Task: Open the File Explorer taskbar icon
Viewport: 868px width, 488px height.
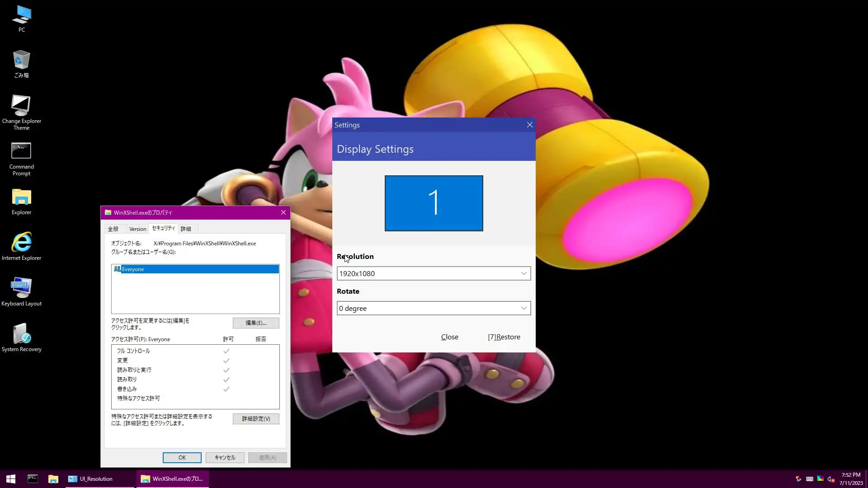Action: (53, 479)
